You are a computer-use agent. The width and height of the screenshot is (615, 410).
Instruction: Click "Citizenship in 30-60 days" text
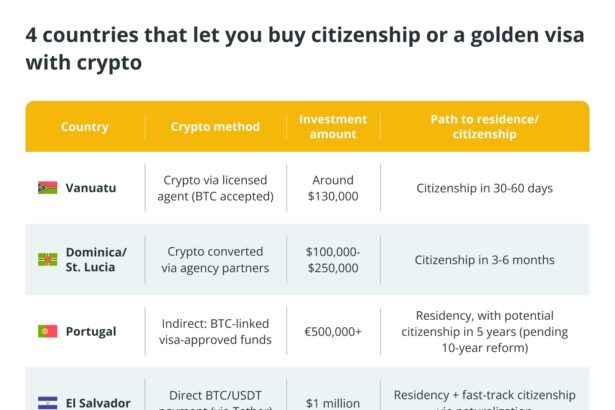pos(484,188)
